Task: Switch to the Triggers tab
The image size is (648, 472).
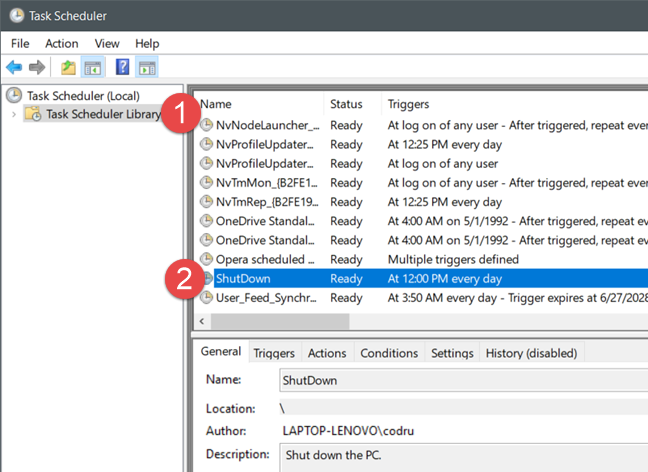Action: click(x=274, y=353)
